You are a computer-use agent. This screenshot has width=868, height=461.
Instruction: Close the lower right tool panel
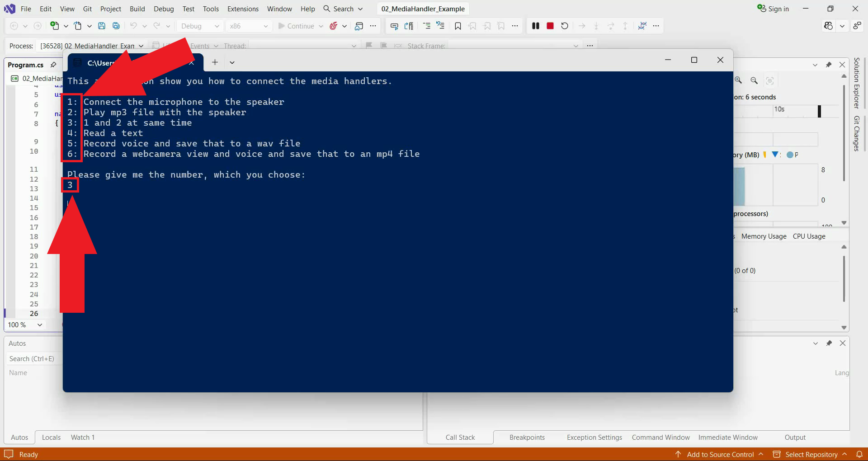click(x=843, y=343)
